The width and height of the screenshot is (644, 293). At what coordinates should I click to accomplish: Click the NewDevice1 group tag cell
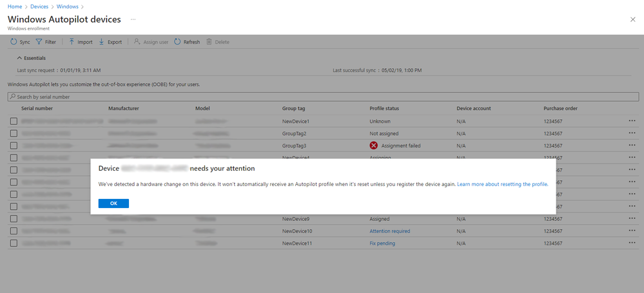pos(296,122)
